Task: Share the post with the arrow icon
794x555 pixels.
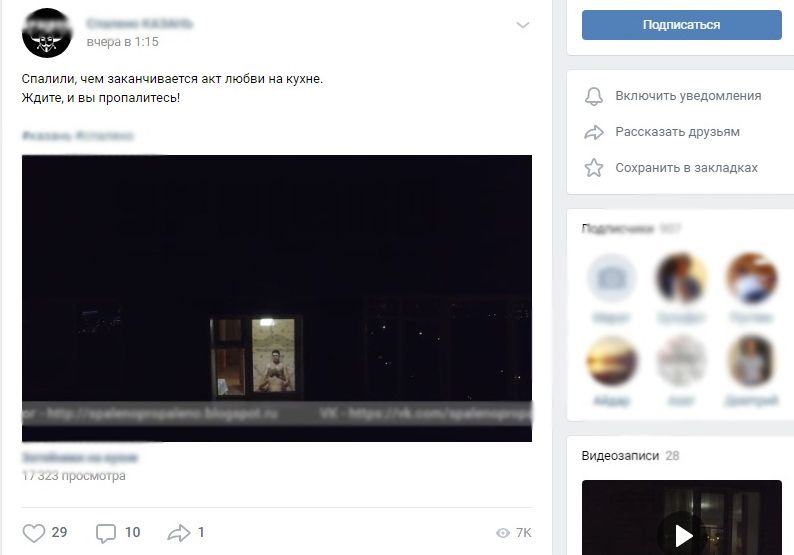Action: point(179,533)
